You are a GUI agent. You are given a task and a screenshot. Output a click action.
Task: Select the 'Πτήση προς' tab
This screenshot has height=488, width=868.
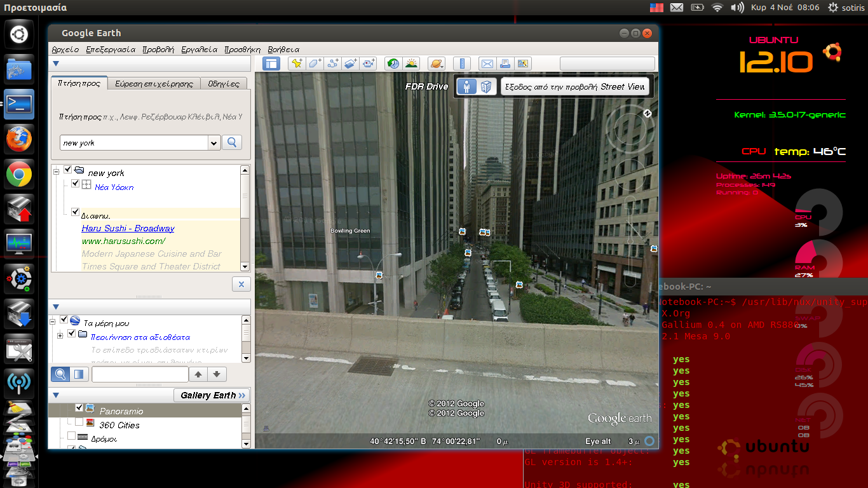click(x=79, y=83)
